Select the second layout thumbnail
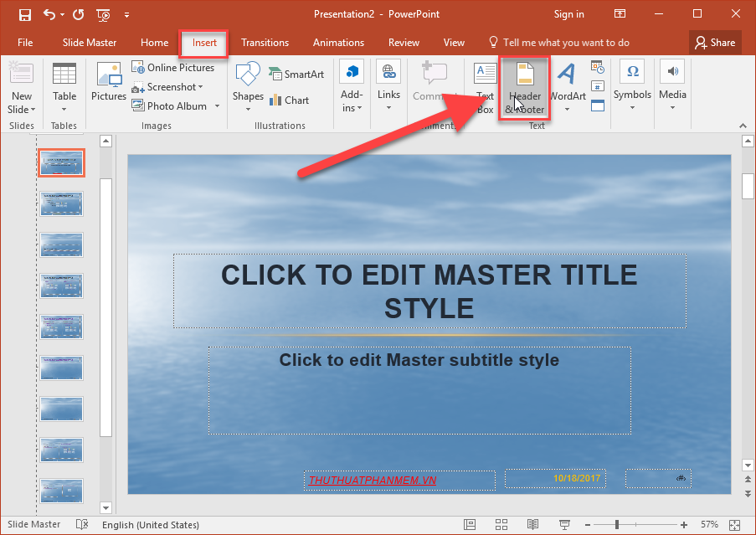Image resolution: width=756 pixels, height=535 pixels. [x=61, y=204]
